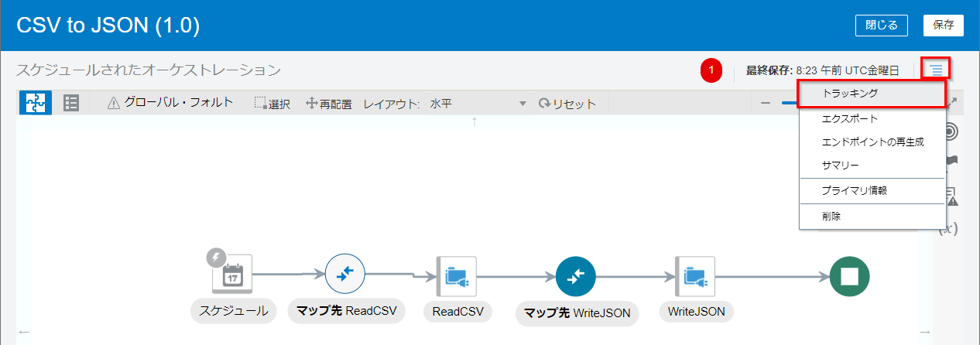This screenshot has width=980, height=345.
Task: Select エンドポイントの再生成 menu entry
Action: pos(872,142)
